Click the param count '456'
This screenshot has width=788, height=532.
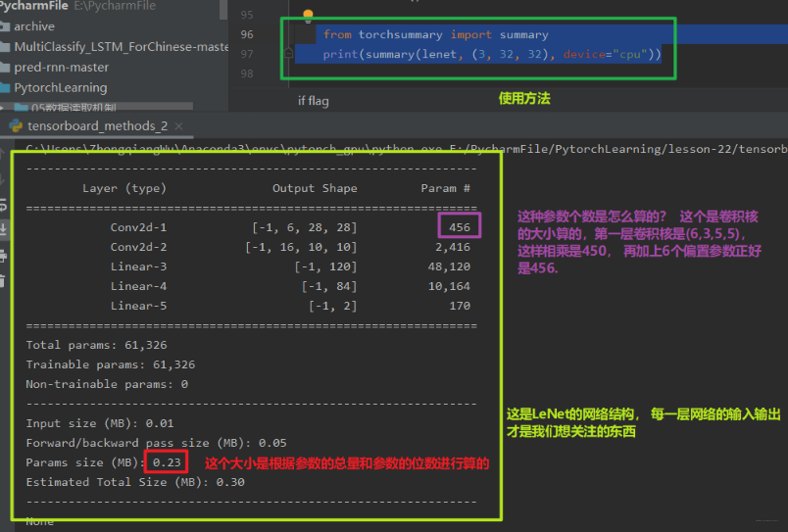coord(460,227)
